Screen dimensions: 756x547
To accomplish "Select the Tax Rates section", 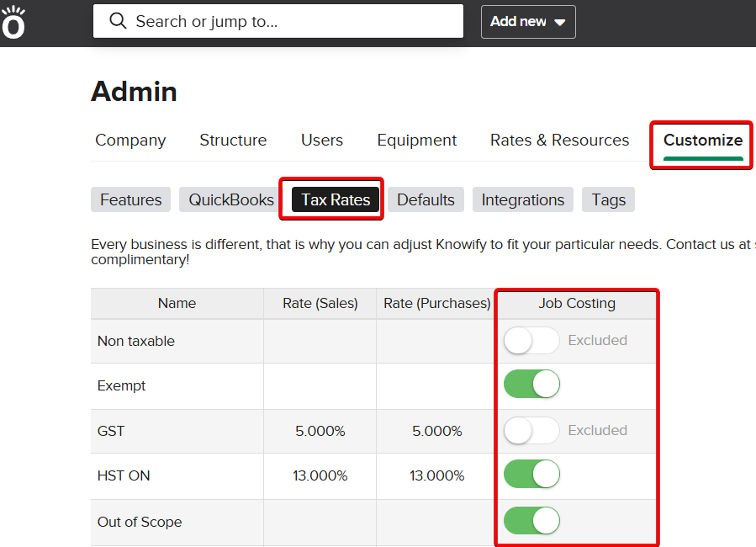I will coord(336,199).
